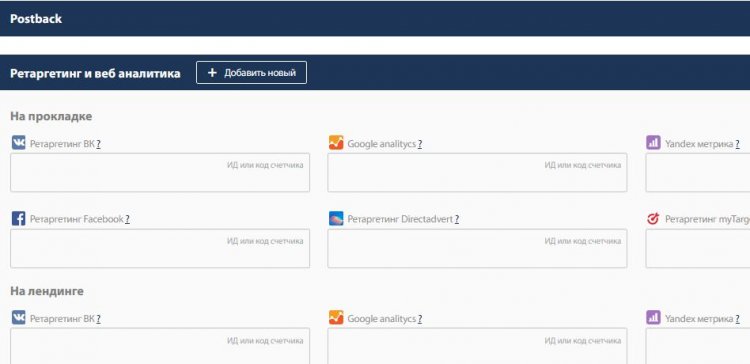Expand the Postback section header

pyautogui.click(x=375, y=19)
